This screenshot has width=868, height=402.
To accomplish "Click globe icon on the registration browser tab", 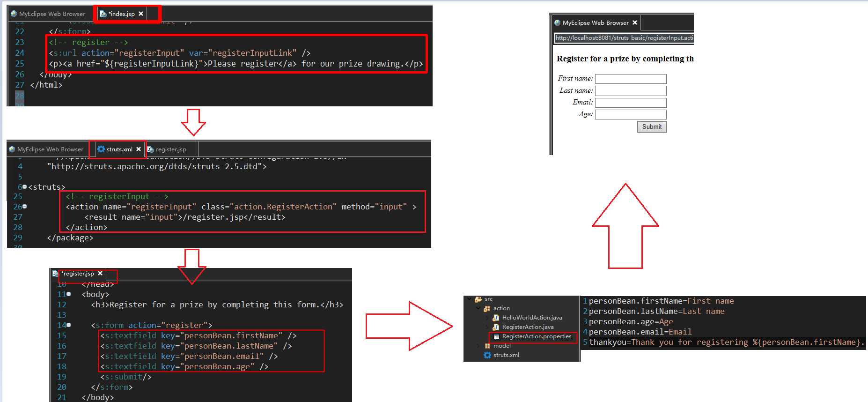I will [557, 22].
